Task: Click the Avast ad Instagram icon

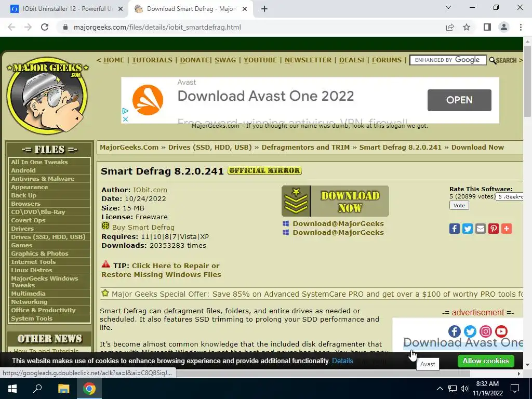Action: [486, 331]
